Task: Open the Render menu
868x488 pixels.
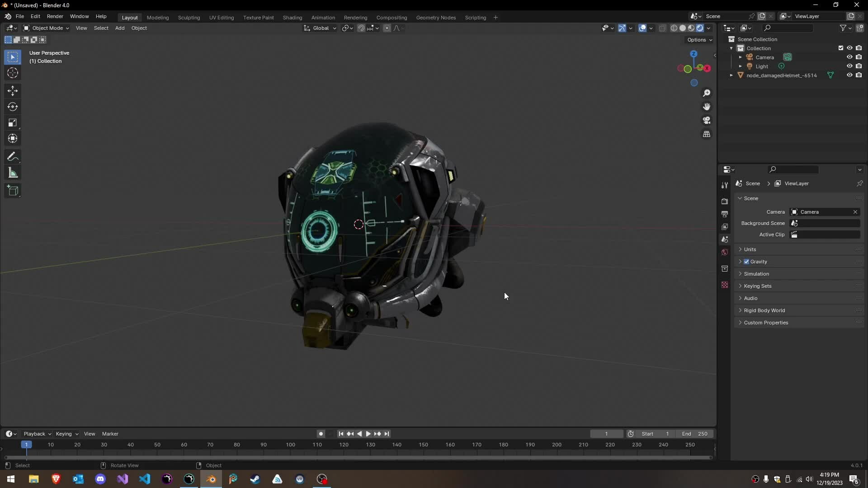Action: (x=55, y=16)
